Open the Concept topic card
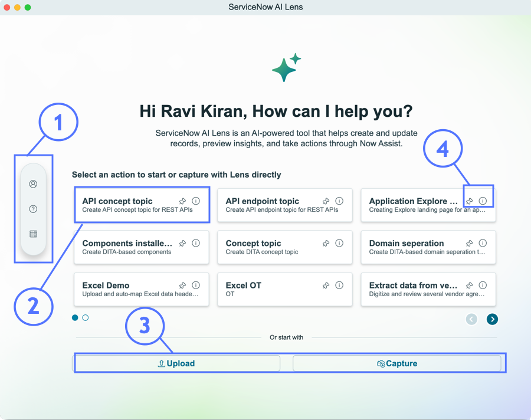Viewport: 531px width, 420px height. point(285,247)
